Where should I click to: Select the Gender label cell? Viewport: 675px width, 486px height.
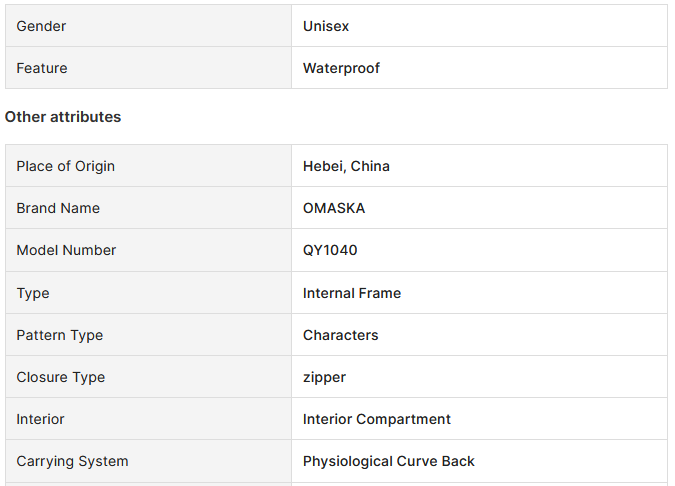pyautogui.click(x=149, y=26)
